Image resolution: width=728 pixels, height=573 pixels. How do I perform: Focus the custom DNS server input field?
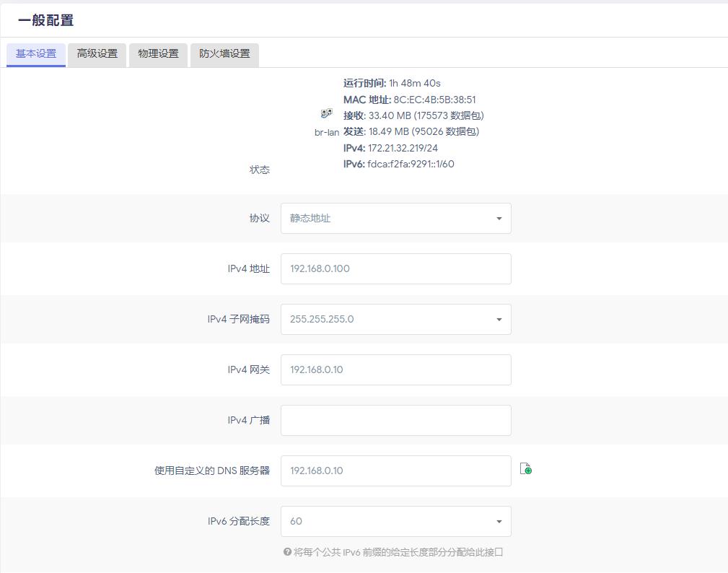(x=396, y=471)
